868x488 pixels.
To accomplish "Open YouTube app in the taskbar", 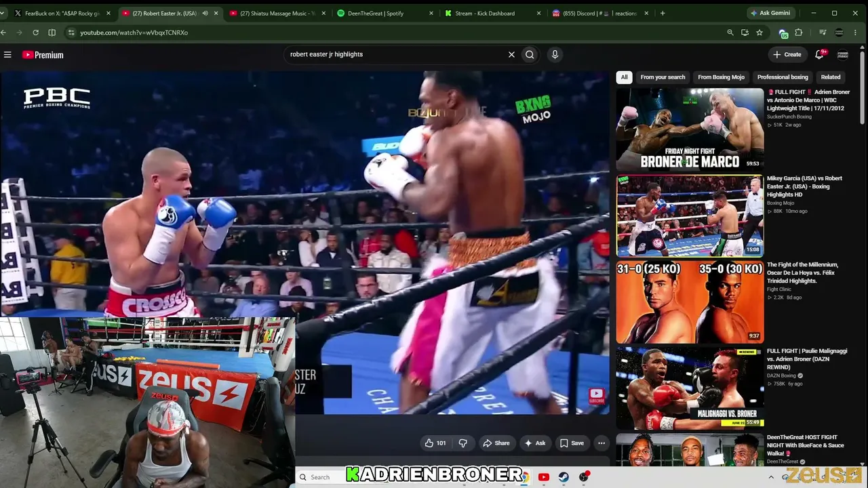I will (x=543, y=477).
